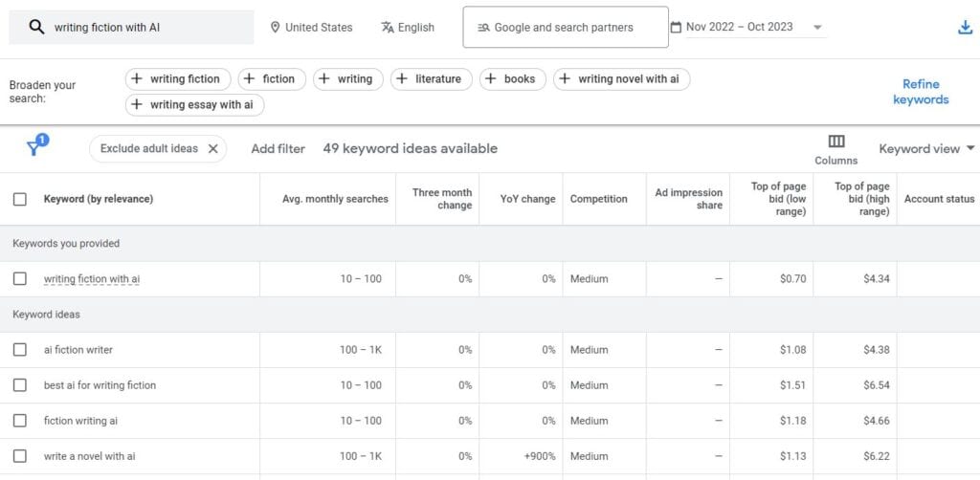The image size is (980, 480).
Task: Sort by Avg. monthly searches header
Action: 335,199
